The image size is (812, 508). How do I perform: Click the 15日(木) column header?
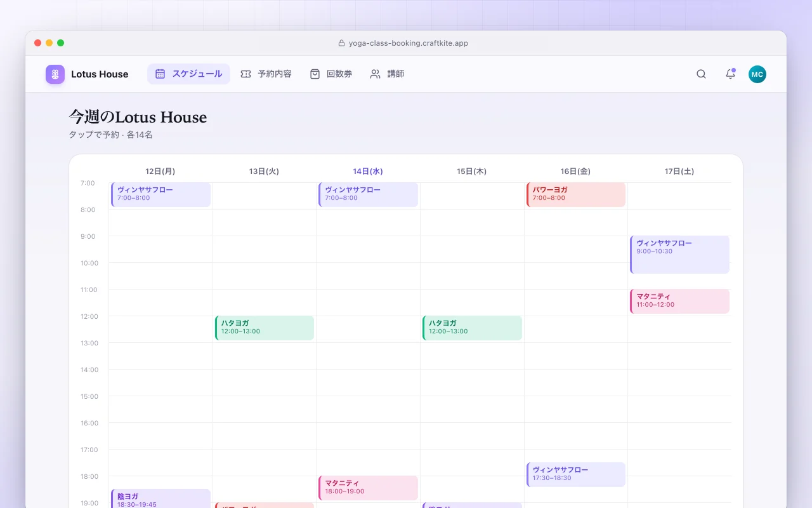click(x=472, y=171)
